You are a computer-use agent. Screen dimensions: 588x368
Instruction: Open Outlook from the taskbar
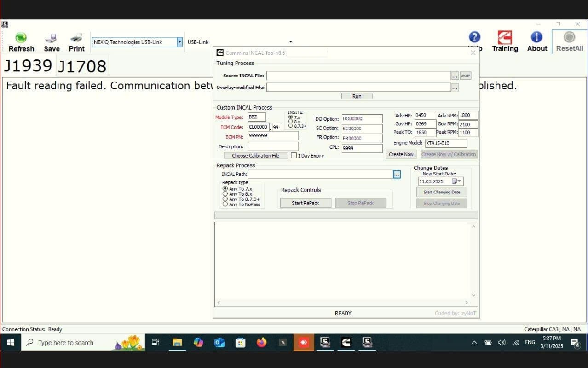tap(219, 342)
